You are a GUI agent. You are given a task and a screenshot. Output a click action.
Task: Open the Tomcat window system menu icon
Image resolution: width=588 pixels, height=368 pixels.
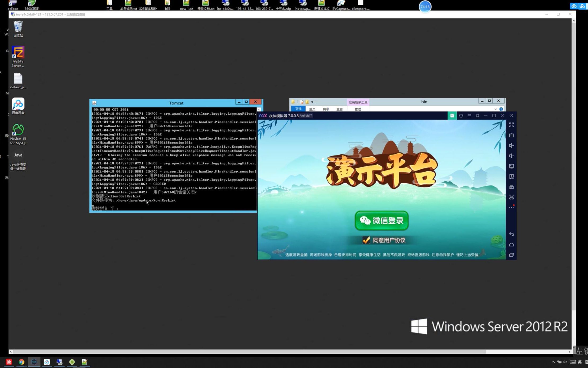pos(94,103)
